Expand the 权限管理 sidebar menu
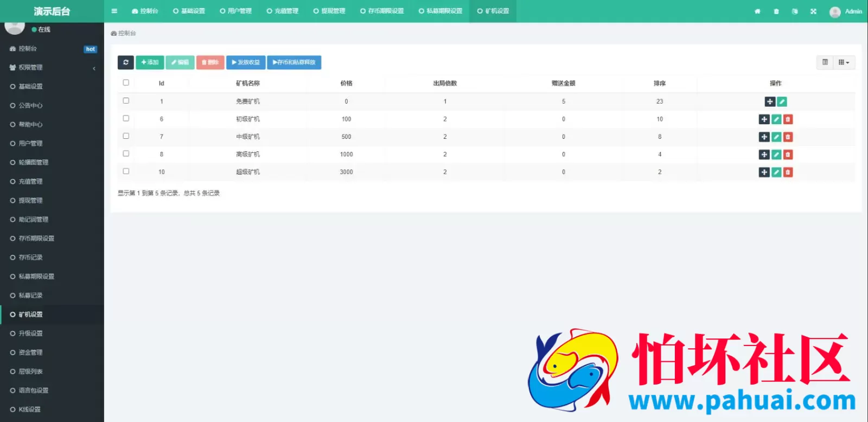The image size is (868, 422). pyautogui.click(x=52, y=68)
